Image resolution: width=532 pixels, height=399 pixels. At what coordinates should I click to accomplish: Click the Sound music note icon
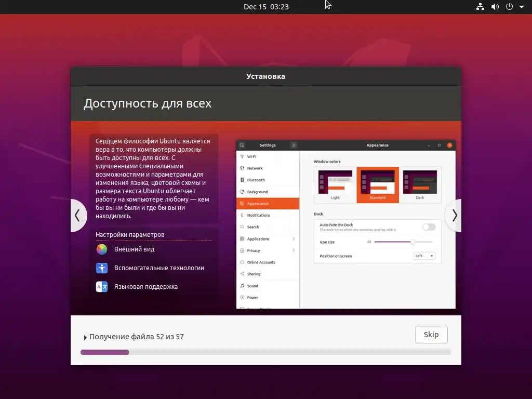tap(242, 286)
